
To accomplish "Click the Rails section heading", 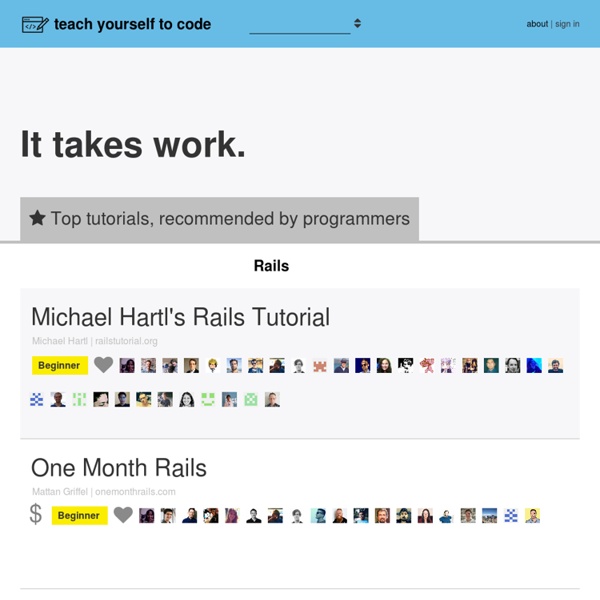I will tap(271, 266).
